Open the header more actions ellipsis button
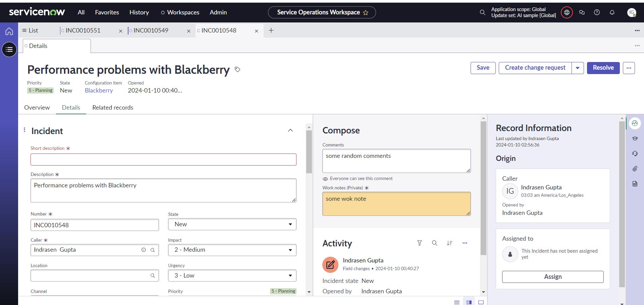644x305 pixels. (x=629, y=68)
